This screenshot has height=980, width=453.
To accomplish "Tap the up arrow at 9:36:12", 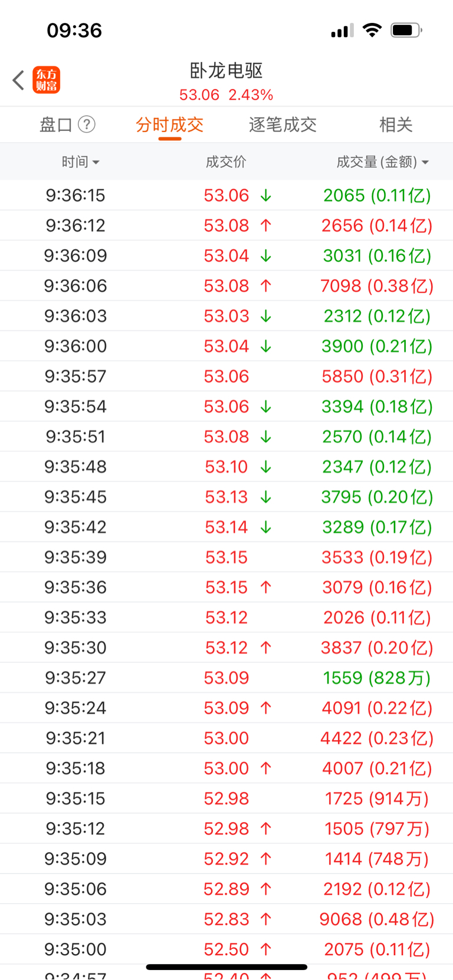I will [x=266, y=226].
